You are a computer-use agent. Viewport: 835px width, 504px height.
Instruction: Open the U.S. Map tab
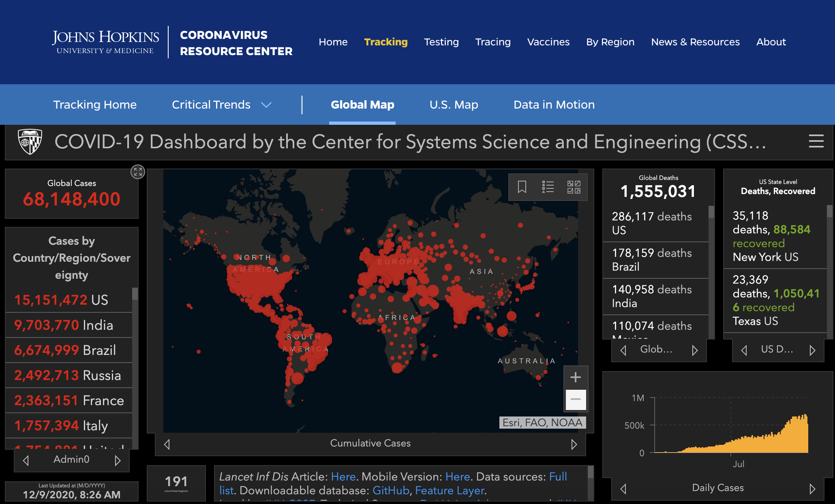454,105
